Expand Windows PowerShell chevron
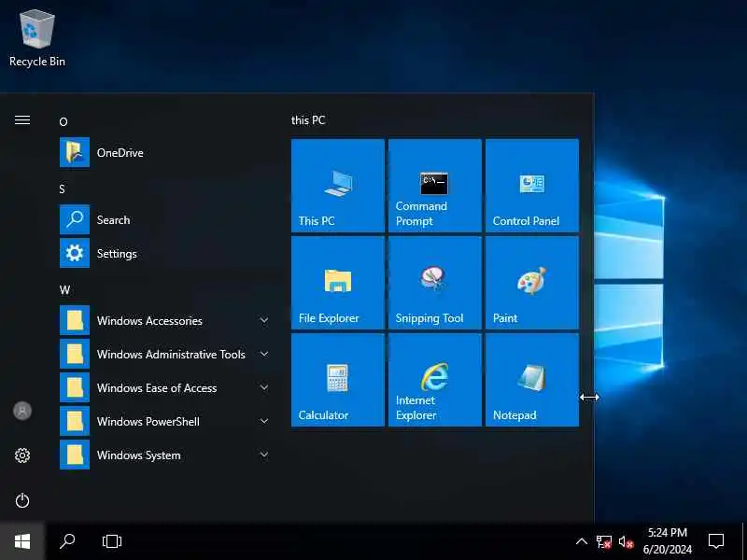 [264, 421]
